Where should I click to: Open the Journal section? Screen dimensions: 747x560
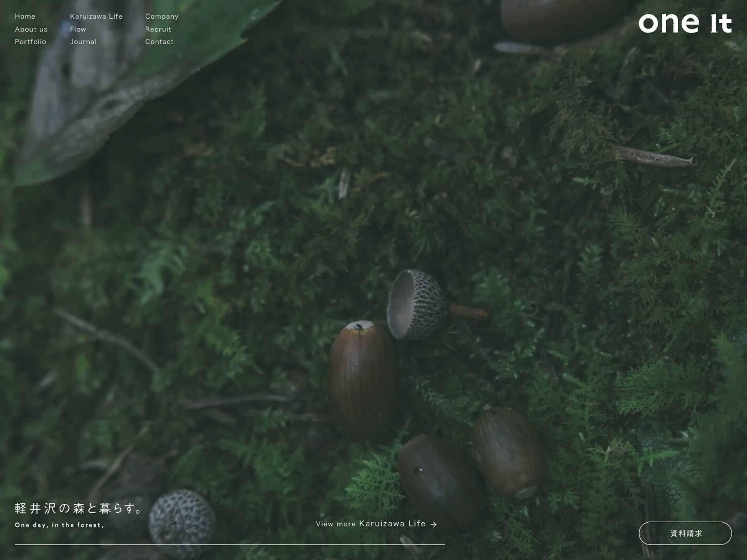83,42
